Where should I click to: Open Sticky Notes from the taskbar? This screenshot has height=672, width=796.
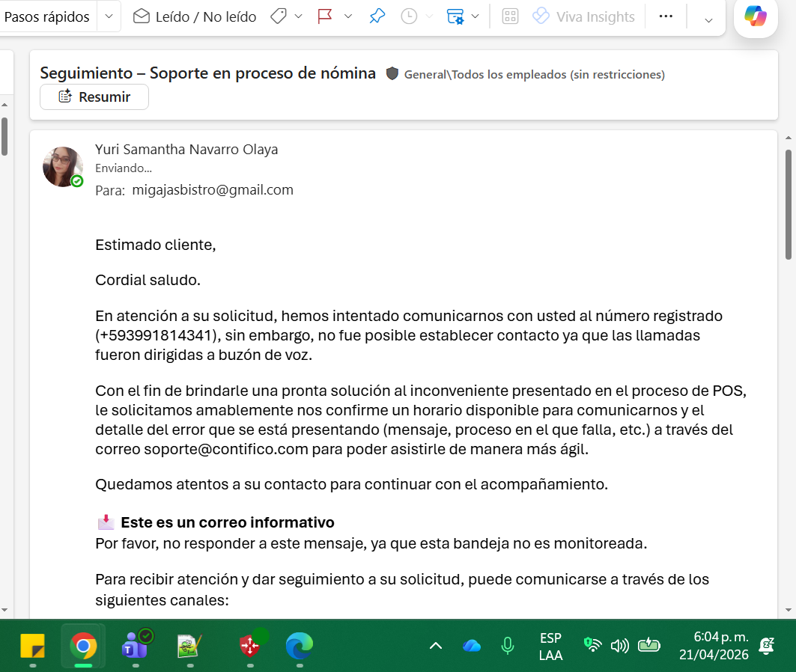click(32, 646)
